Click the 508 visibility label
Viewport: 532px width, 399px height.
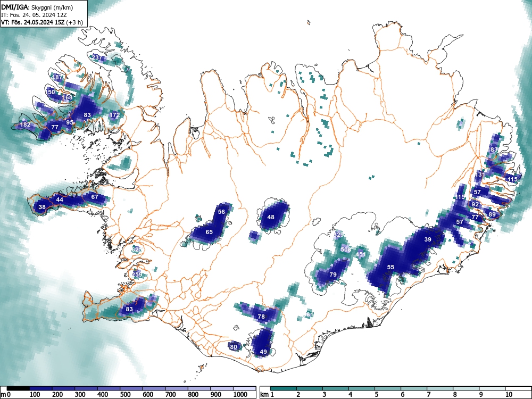coord(346,250)
